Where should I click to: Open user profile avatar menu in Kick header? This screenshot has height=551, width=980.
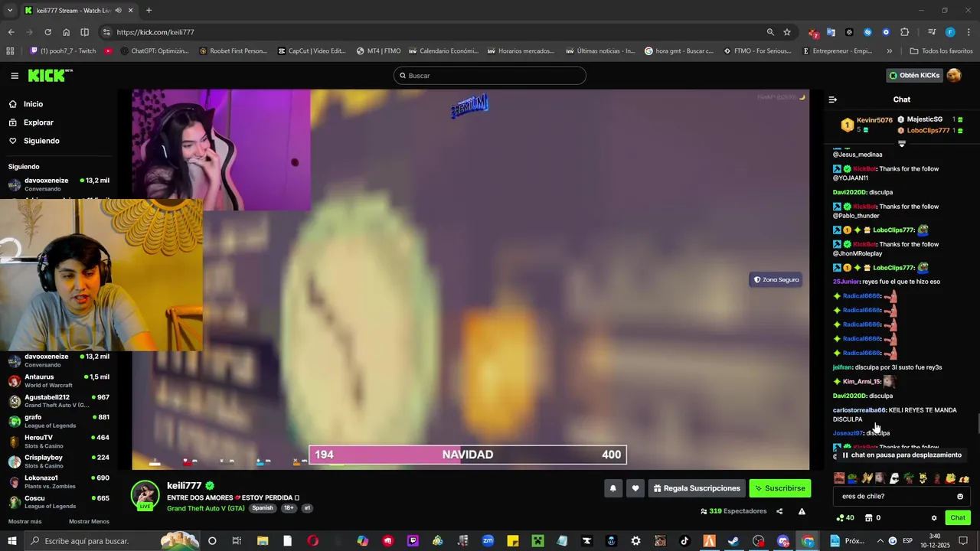tap(954, 75)
